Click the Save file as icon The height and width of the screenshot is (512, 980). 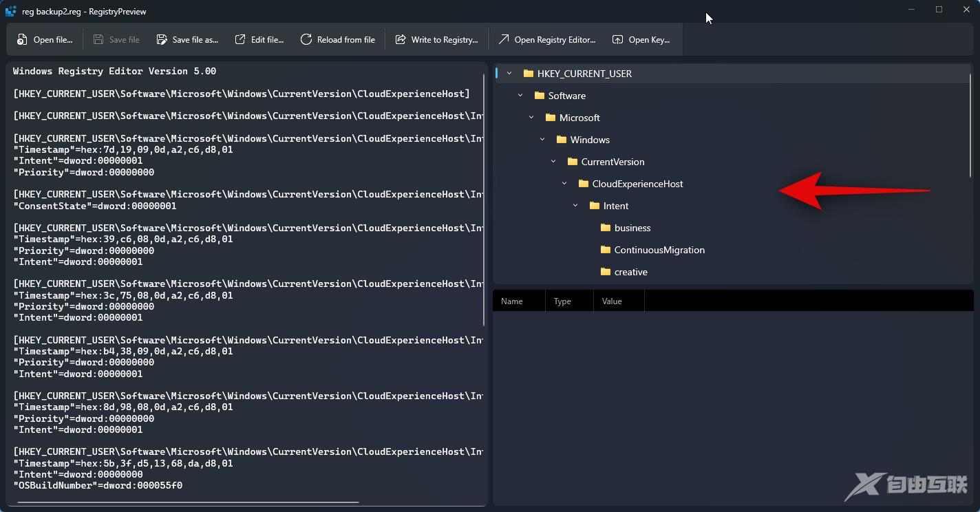tap(162, 40)
